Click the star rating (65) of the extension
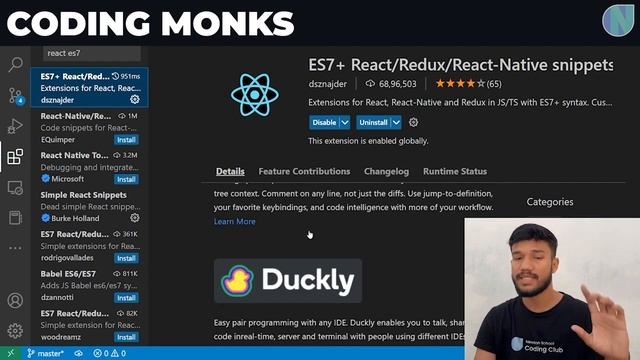Screen dimensions: 640x360 (x=468, y=84)
